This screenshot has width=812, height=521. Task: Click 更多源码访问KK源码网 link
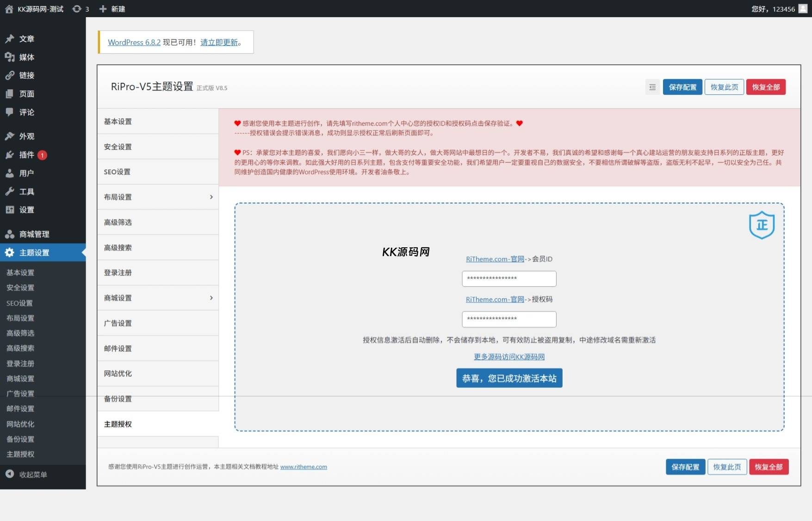coord(509,357)
